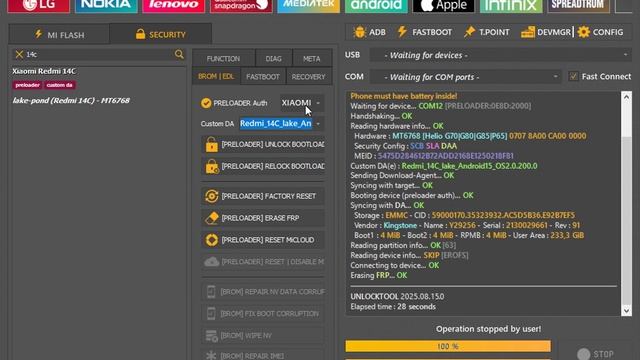Open the LG brand tab
The width and height of the screenshot is (640, 360).
click(38, 6)
